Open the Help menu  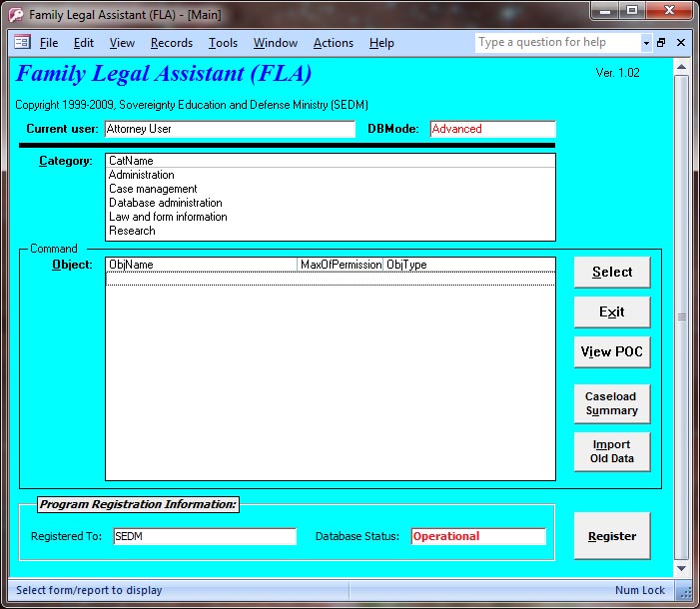(x=381, y=43)
